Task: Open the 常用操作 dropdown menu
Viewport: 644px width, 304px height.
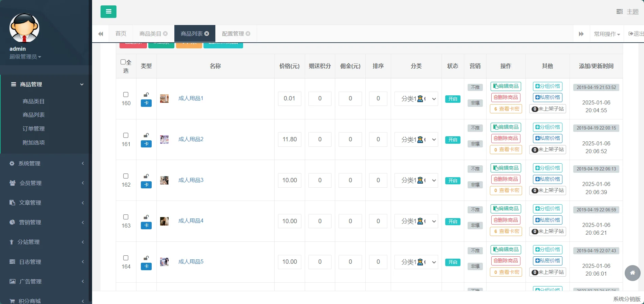Action: pos(607,34)
